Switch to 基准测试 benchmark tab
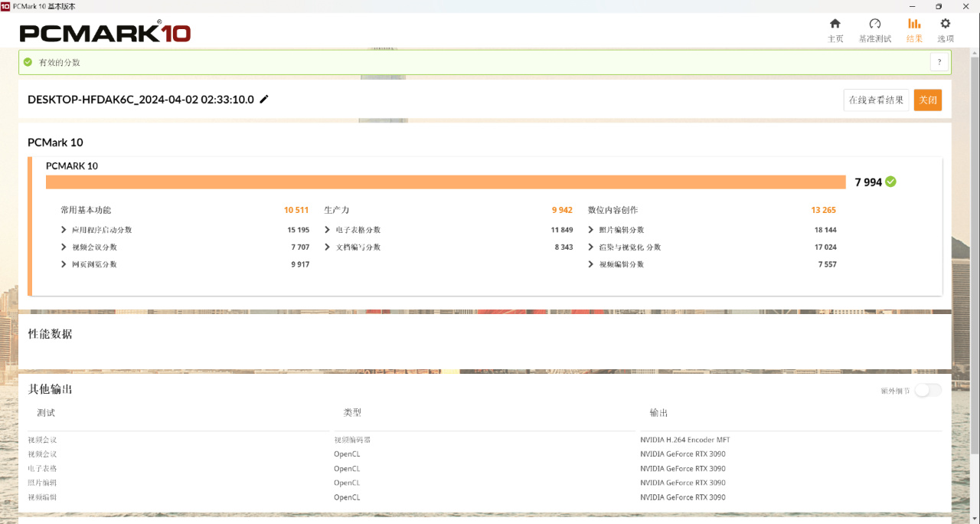This screenshot has height=524, width=980. 874,31
